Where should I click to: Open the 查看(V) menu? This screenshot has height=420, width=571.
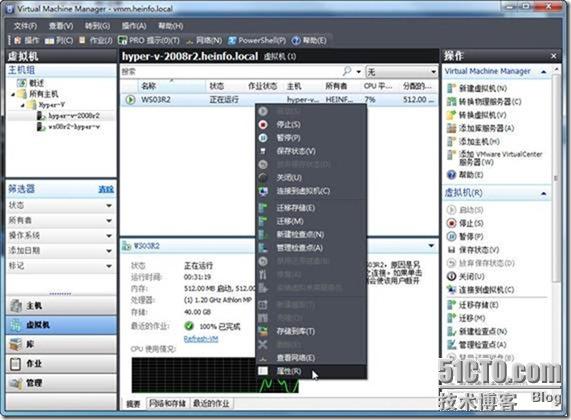pyautogui.click(x=61, y=26)
